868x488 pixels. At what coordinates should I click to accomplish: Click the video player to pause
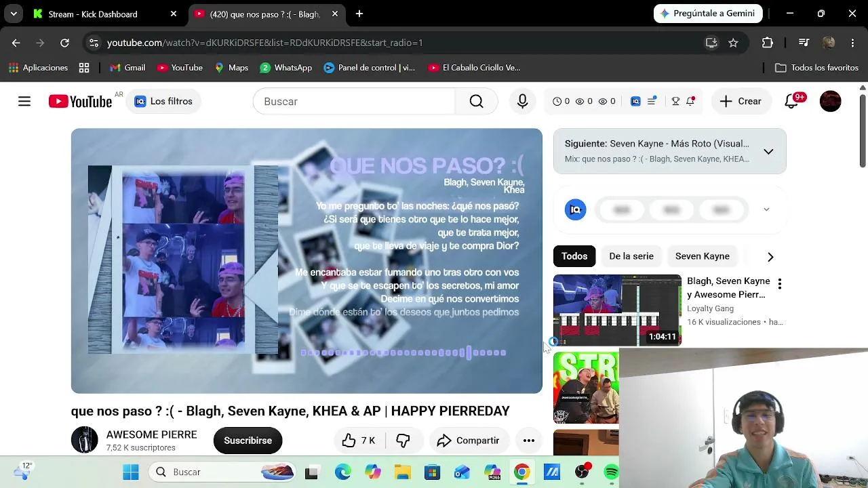(x=307, y=261)
